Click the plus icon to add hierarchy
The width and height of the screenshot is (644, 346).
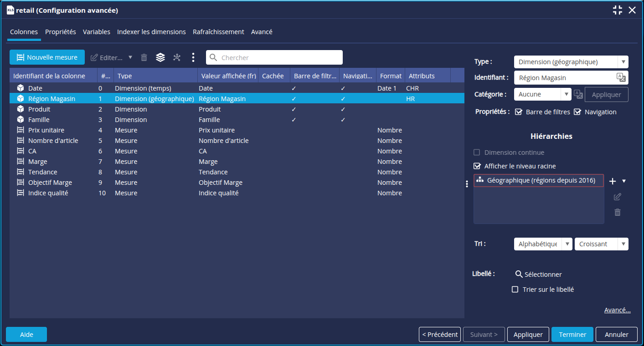(613, 181)
